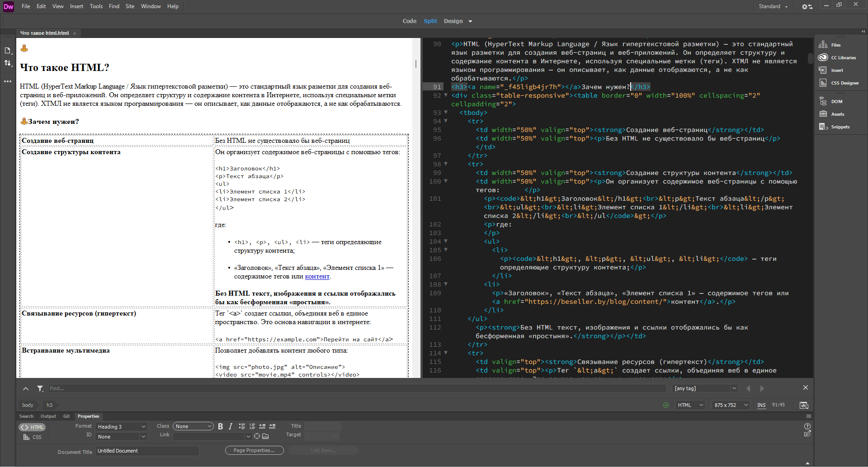Switch to Code view
868x467 pixels.
tap(410, 21)
